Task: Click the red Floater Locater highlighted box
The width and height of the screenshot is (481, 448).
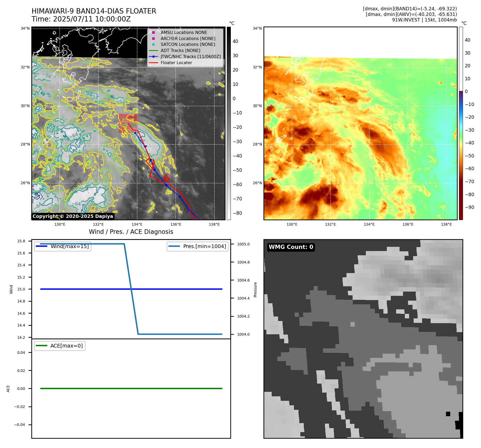Action: (x=128, y=123)
